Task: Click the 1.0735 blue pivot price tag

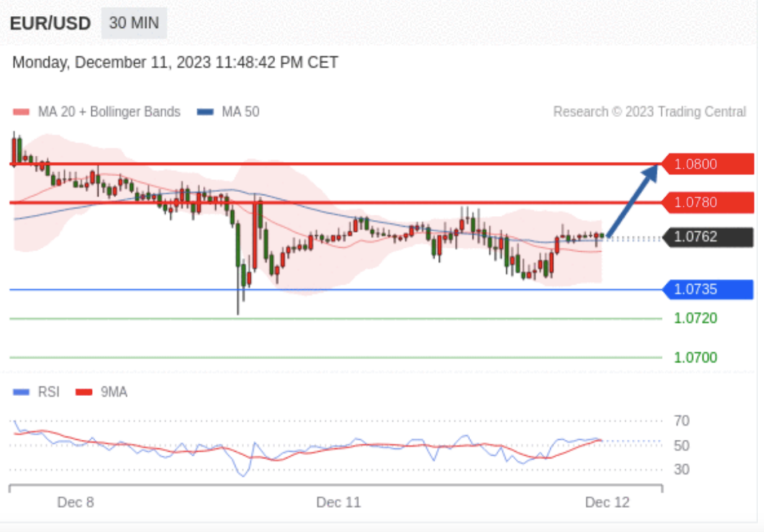Action: point(708,289)
